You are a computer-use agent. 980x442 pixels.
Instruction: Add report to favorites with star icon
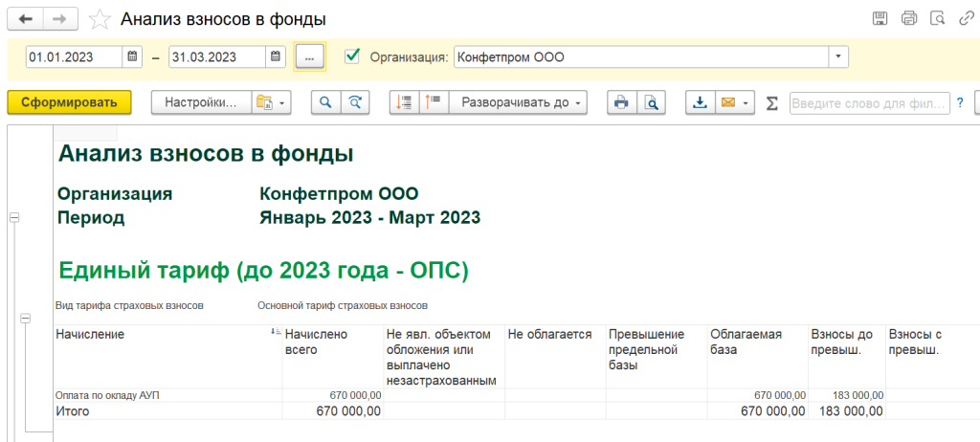point(98,18)
